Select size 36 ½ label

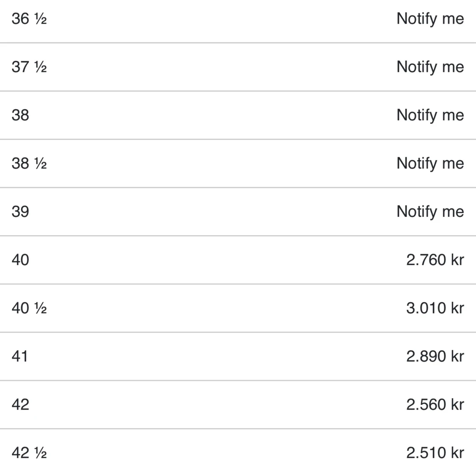[x=29, y=19]
